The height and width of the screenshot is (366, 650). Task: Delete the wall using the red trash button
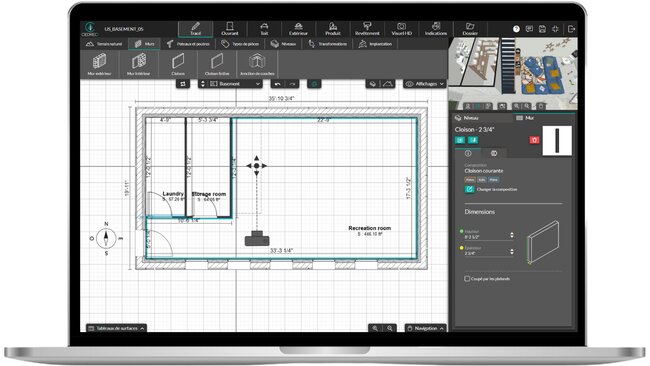pyautogui.click(x=534, y=140)
